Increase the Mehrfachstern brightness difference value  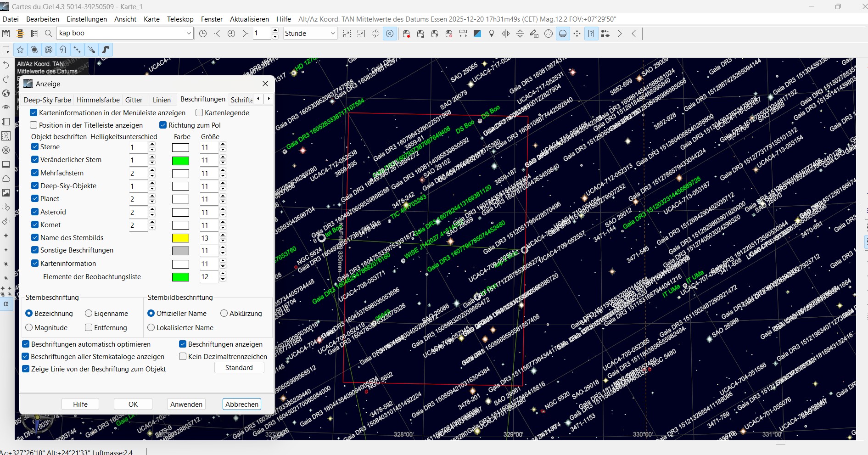click(x=152, y=171)
